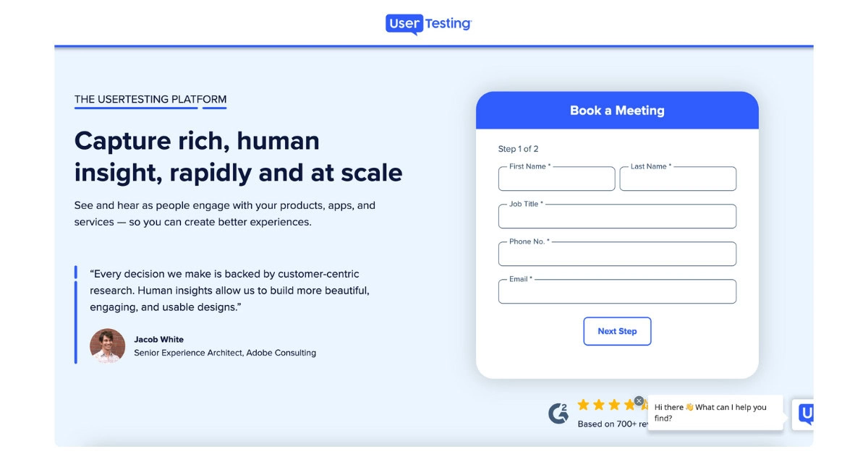Open the 'Based on 700+ reviews' link
Image resolution: width=868 pixels, height=454 pixels.
click(x=610, y=424)
